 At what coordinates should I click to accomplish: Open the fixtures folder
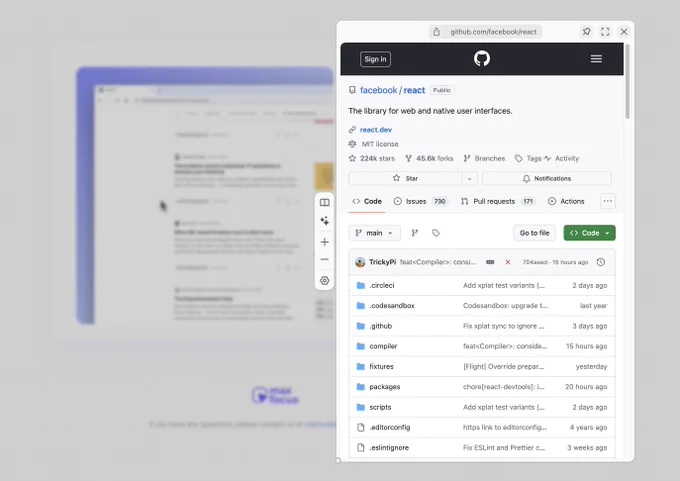tap(381, 366)
